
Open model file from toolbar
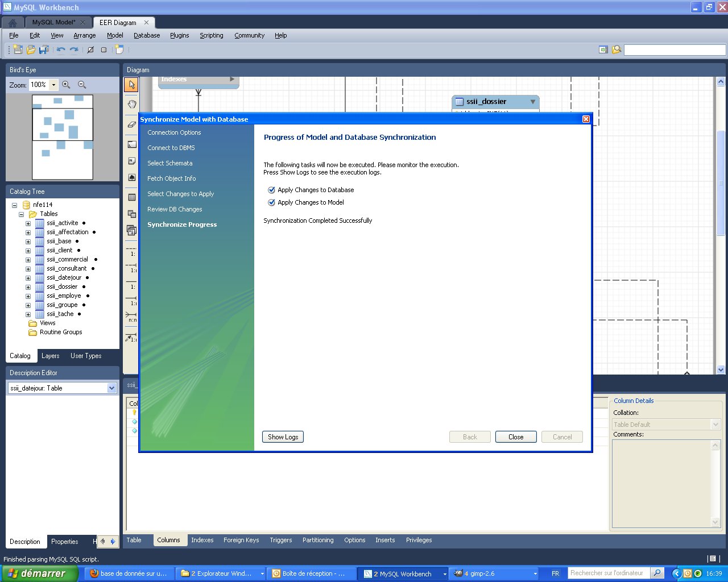pyautogui.click(x=31, y=49)
